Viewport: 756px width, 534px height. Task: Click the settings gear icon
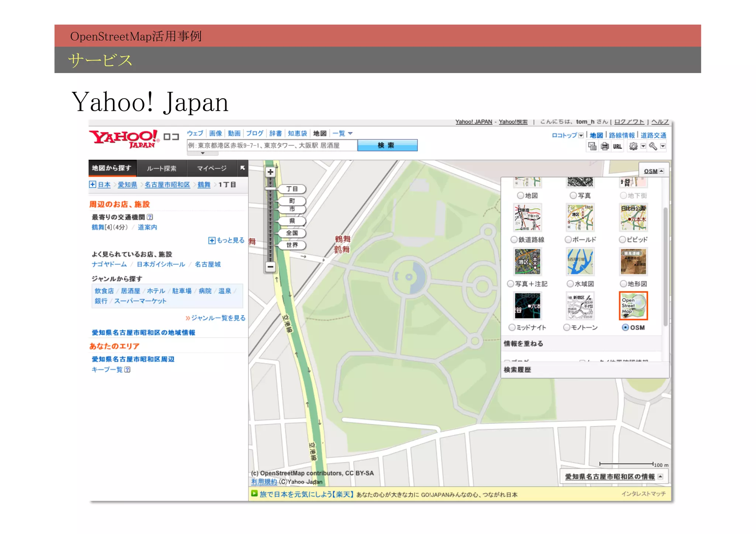click(x=633, y=147)
